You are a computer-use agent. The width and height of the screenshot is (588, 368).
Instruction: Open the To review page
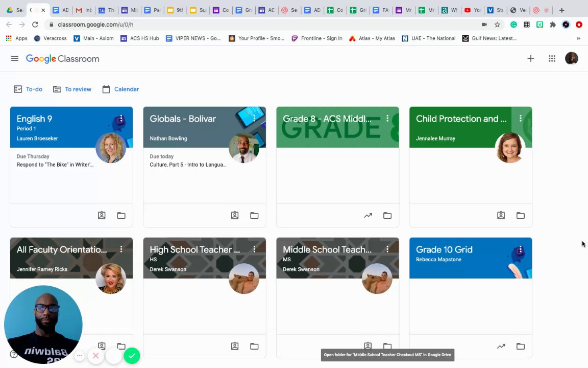point(72,89)
